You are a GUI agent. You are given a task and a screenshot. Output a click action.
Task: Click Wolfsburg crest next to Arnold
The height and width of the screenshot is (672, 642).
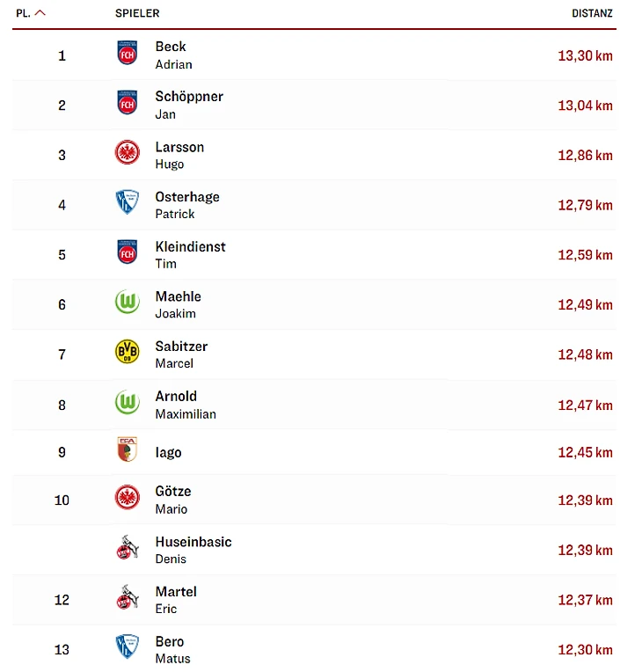(x=128, y=404)
